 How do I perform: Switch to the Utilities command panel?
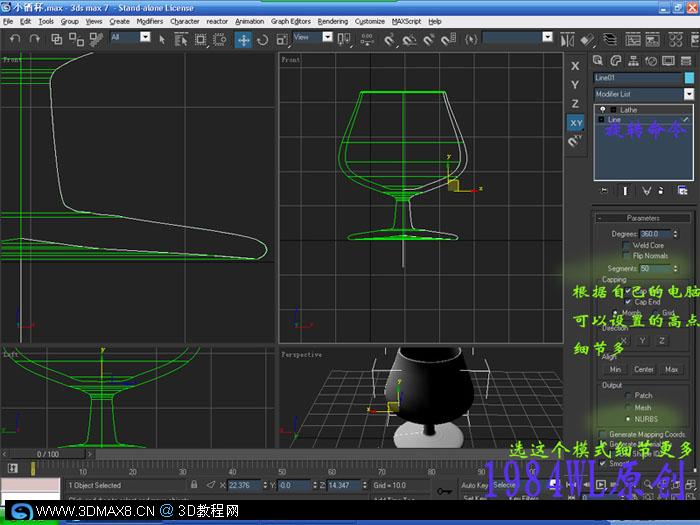coord(686,61)
